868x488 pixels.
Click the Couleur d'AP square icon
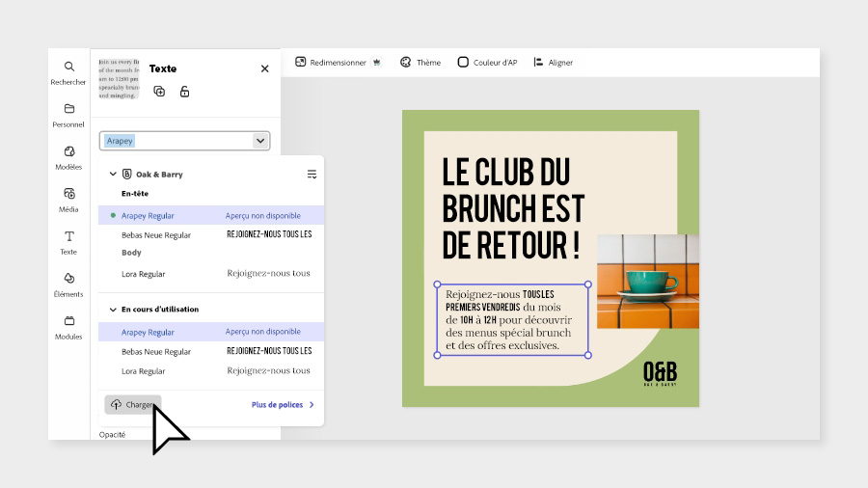[x=463, y=62]
